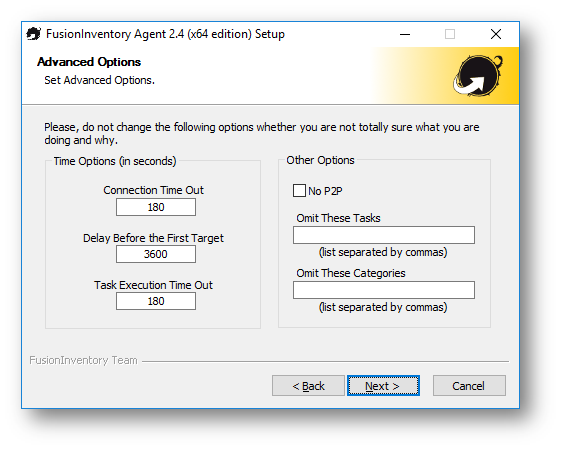Image resolution: width=562 pixels, height=451 pixels.
Task: Focus the Task Execution Time Out field
Action: [156, 301]
